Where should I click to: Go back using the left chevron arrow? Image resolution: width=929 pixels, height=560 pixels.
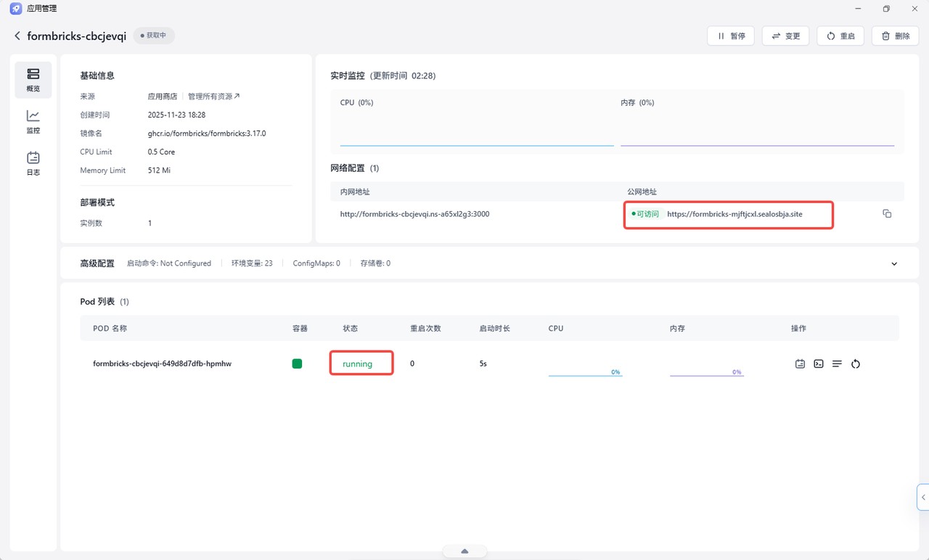[17, 36]
